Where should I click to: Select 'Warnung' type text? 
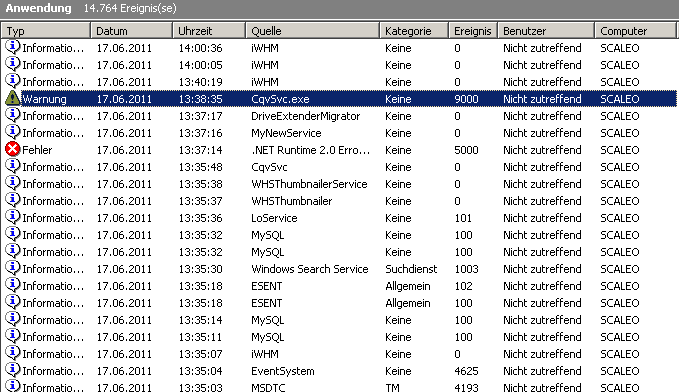(44, 99)
